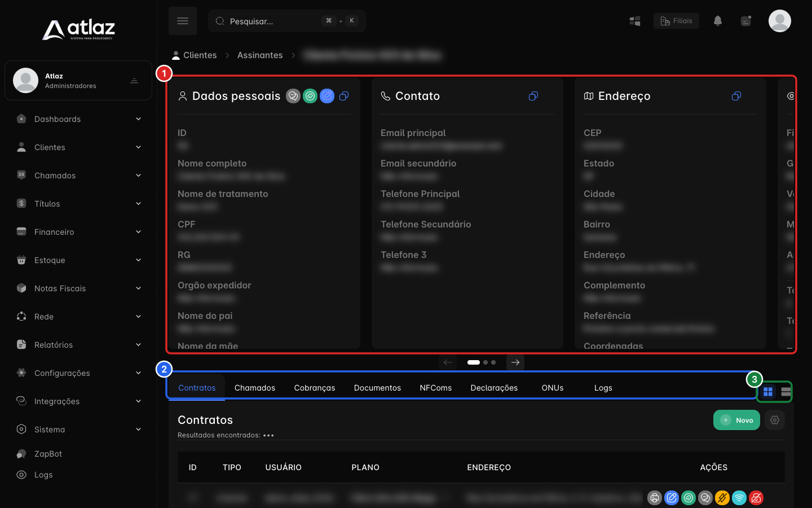Open the Documentos tab

coord(377,388)
